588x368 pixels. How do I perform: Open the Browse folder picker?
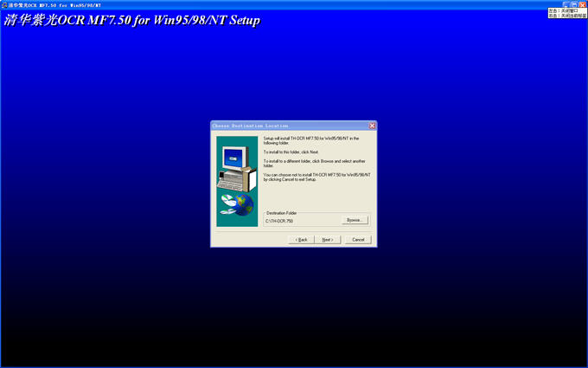(355, 220)
